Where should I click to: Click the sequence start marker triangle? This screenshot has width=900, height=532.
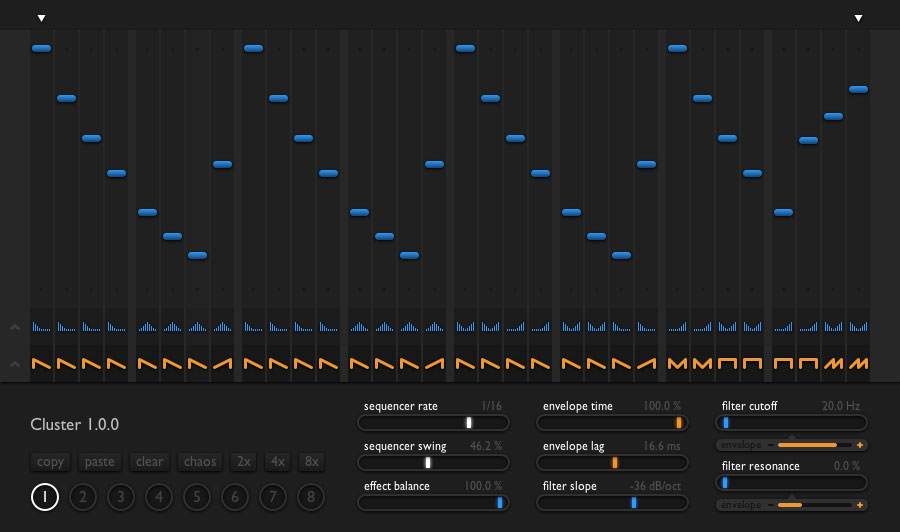pyautogui.click(x=41, y=18)
